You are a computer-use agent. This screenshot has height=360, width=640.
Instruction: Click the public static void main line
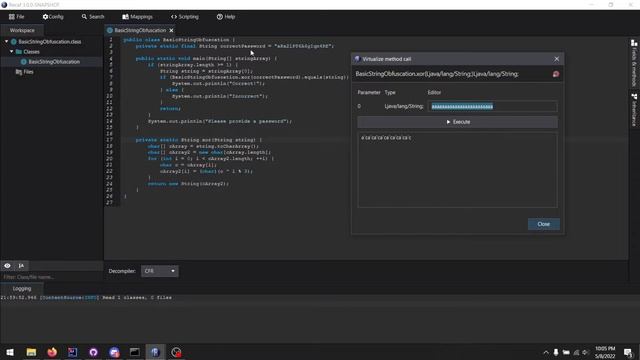coord(207,59)
